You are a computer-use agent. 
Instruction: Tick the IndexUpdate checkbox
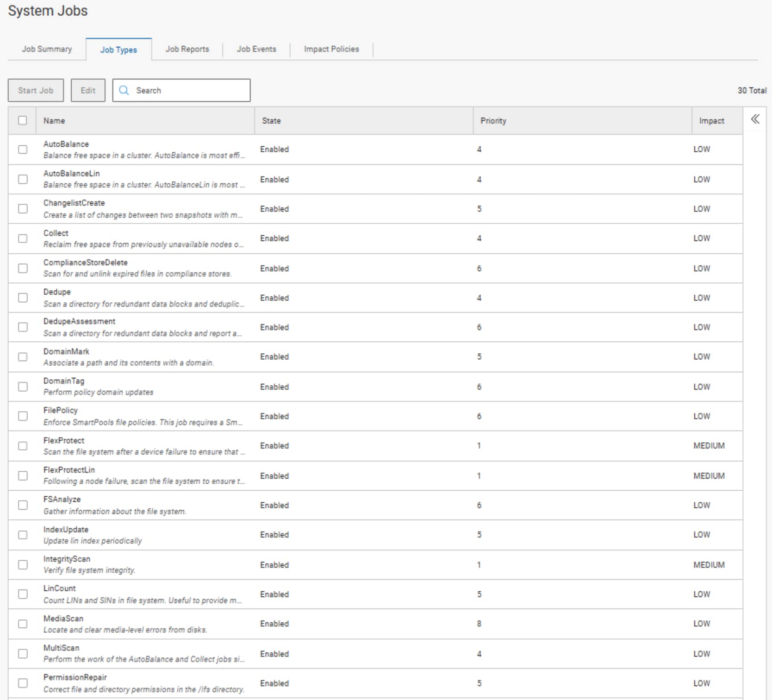click(22, 535)
